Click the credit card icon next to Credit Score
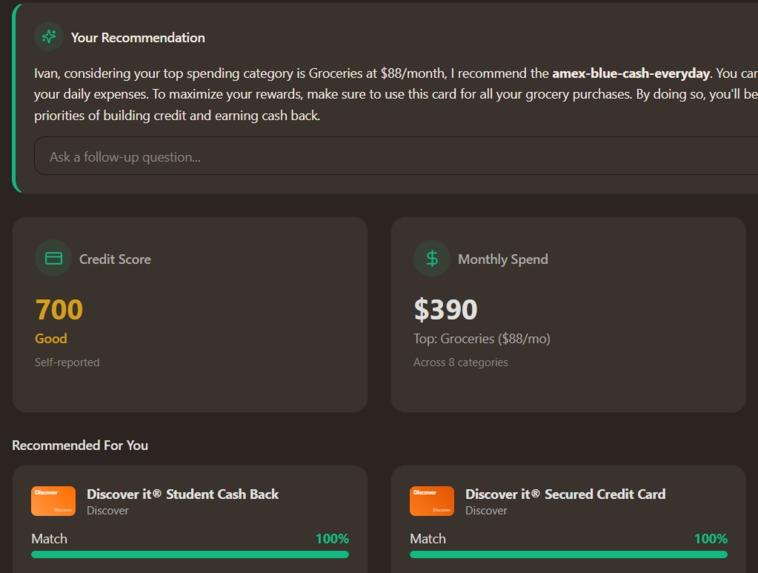758x573 pixels. [53, 259]
